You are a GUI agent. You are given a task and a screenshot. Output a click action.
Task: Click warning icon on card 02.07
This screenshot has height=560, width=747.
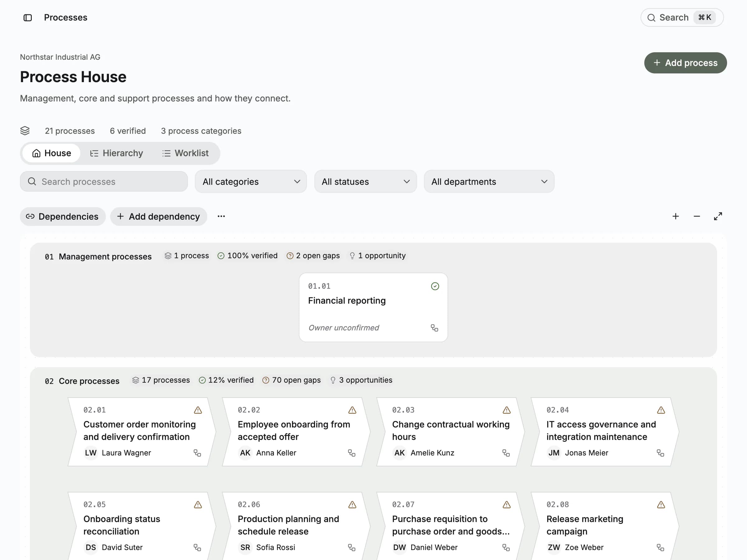click(x=506, y=505)
